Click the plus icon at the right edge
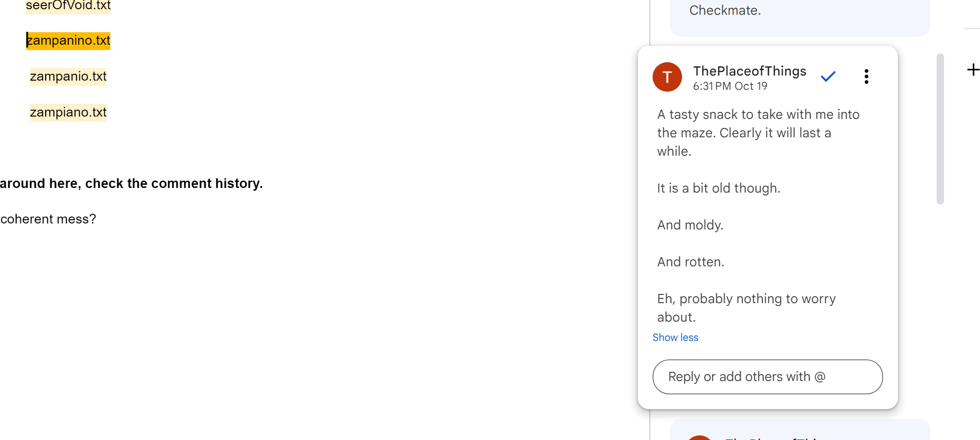Image resolution: width=980 pixels, height=440 pixels. pos(973,70)
